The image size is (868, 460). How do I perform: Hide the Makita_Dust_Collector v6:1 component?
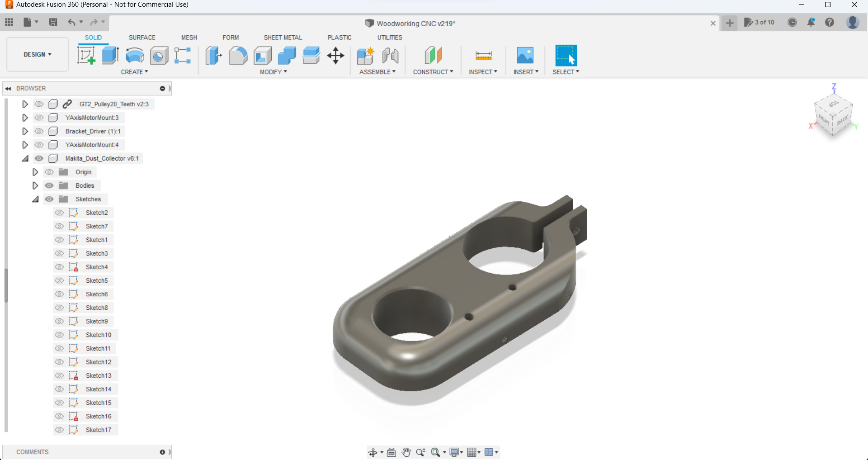pyautogui.click(x=39, y=158)
